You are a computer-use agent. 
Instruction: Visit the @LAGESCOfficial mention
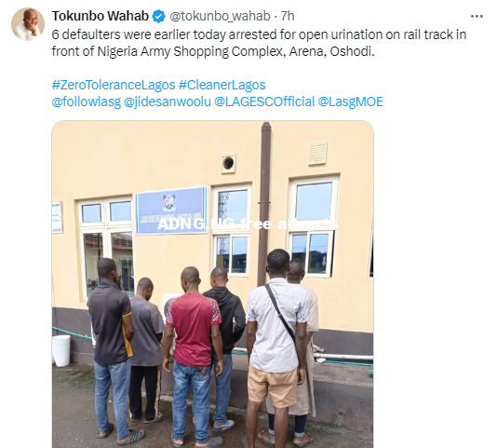point(264,102)
